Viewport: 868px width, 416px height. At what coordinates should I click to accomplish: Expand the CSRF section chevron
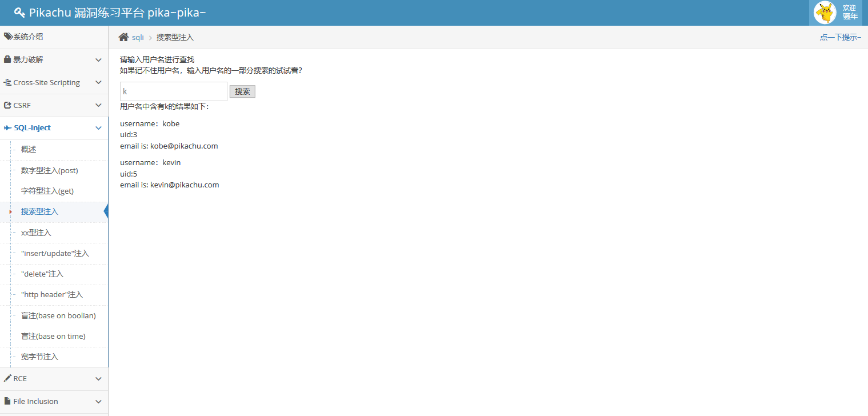[x=98, y=105]
